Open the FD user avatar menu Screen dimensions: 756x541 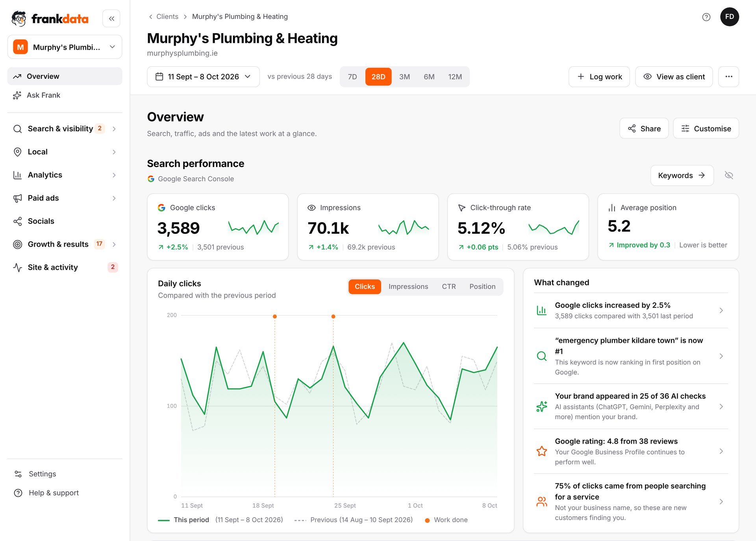click(x=730, y=17)
